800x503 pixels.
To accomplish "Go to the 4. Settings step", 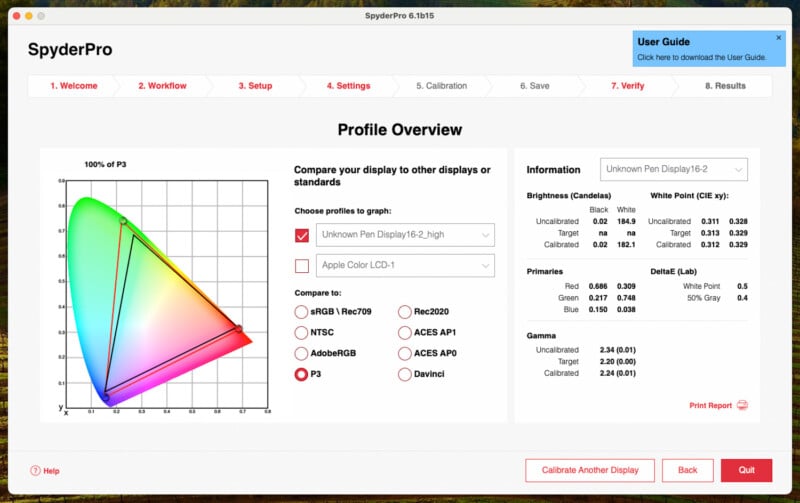I will 348,86.
